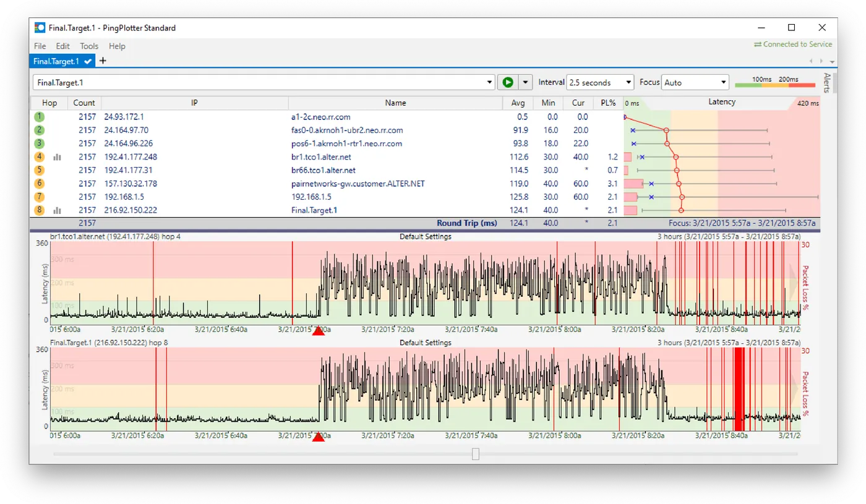Open the File menu
This screenshot has height=504, width=866.
click(40, 46)
